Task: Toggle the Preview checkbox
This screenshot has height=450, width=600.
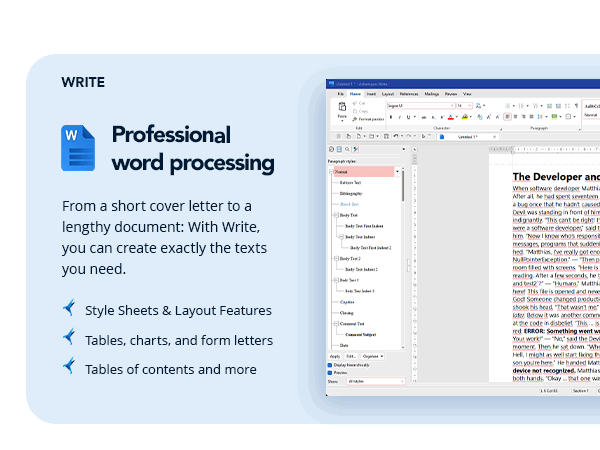Action: (330, 373)
